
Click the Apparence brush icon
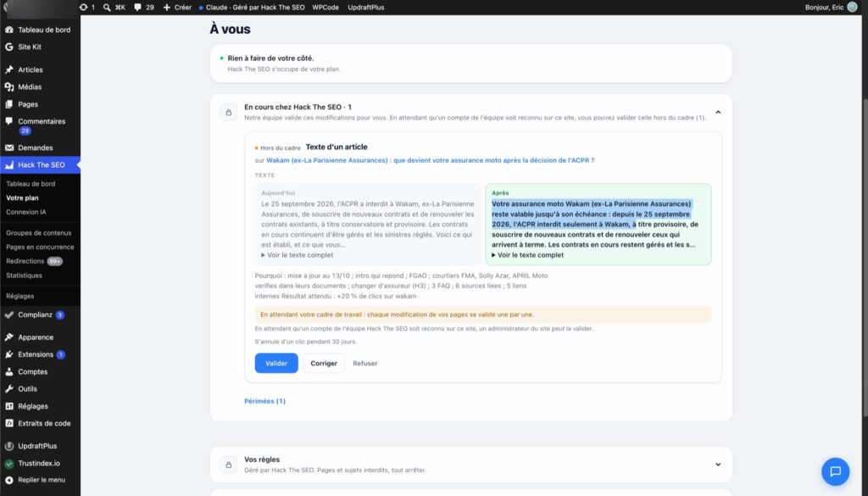click(x=9, y=337)
